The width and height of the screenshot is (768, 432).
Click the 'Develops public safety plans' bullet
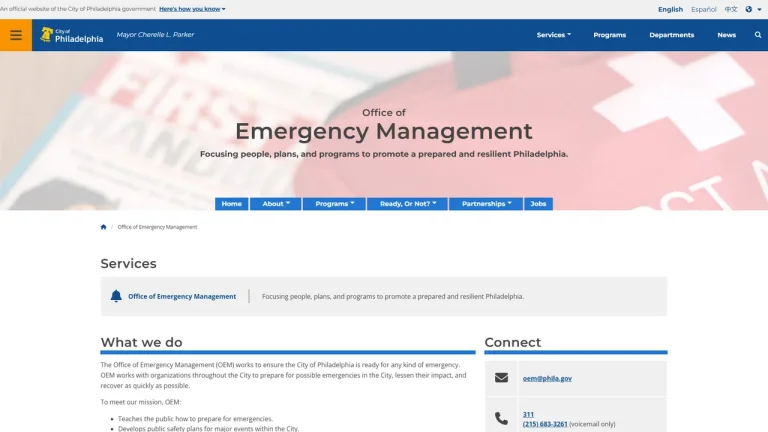(x=208, y=429)
